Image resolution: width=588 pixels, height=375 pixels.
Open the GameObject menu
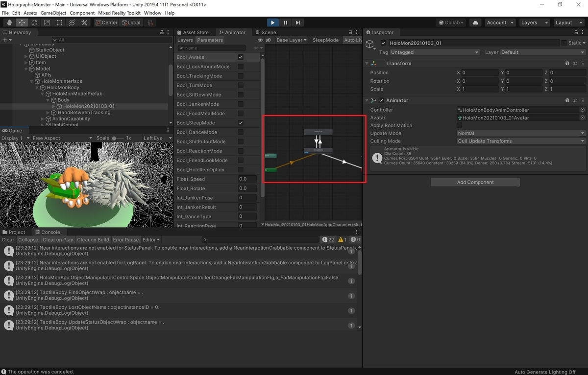(x=52, y=13)
